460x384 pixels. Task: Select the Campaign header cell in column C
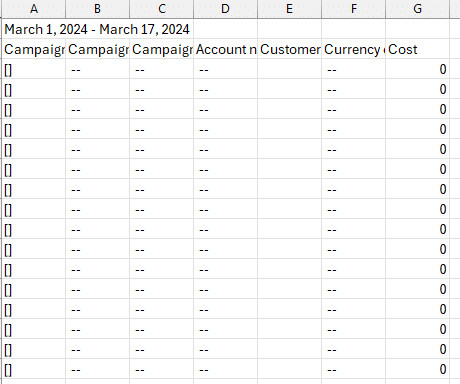click(x=161, y=49)
